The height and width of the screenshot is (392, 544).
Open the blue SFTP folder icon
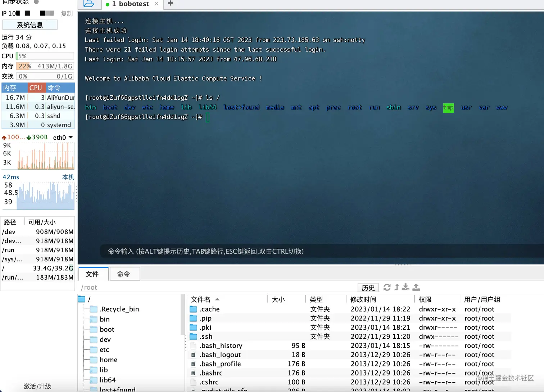coord(89,4)
